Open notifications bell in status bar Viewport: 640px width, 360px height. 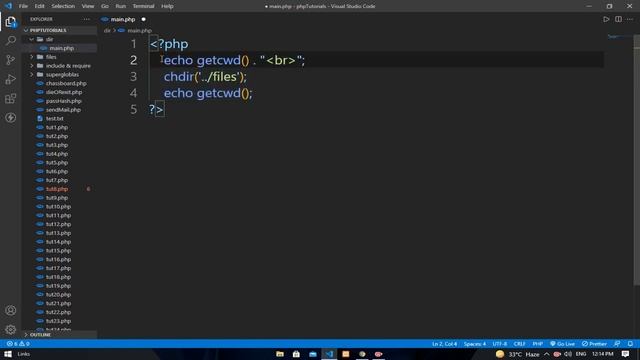click(x=630, y=344)
